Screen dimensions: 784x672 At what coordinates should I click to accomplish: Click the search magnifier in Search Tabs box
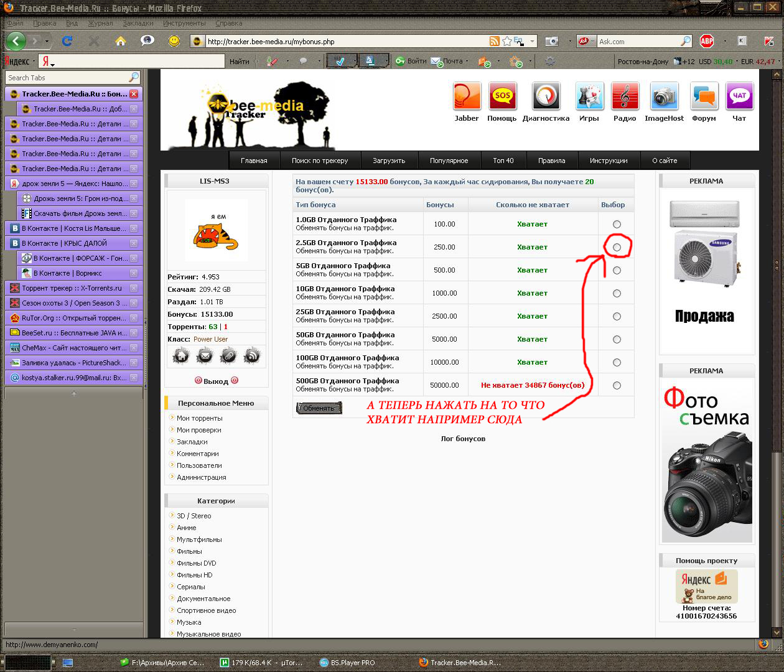pyautogui.click(x=133, y=78)
